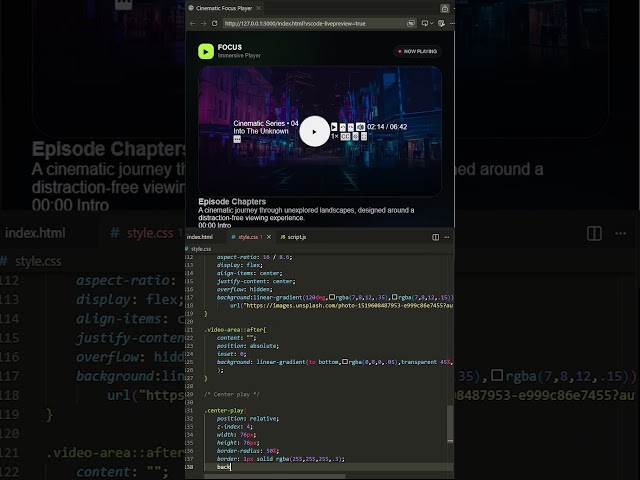The width and height of the screenshot is (640, 480).
Task: Click the editor vertical scrollbar thumb
Action: pos(450,423)
